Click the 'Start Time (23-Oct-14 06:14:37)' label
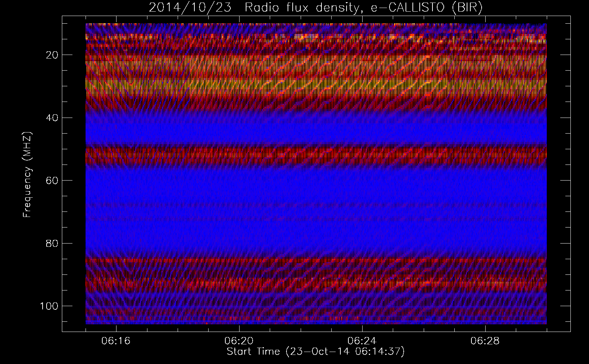589x364 pixels. (316, 352)
